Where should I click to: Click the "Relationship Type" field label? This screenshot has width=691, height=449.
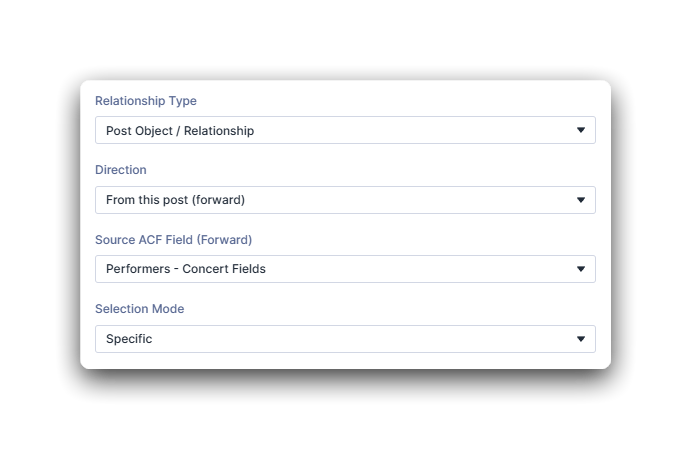(x=145, y=101)
